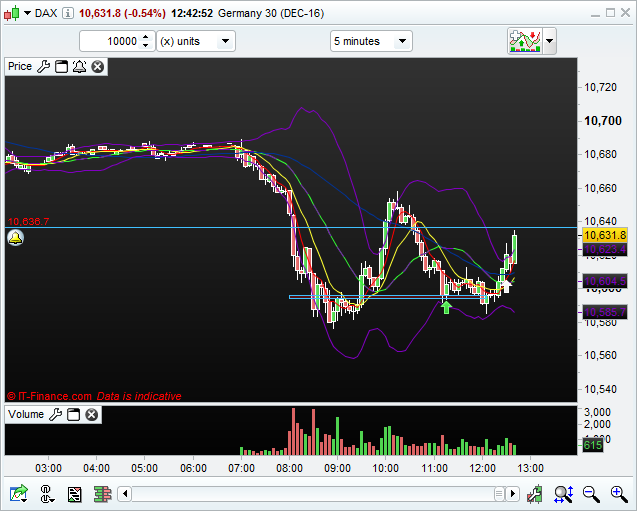637x511 pixels.
Task: Click the DAX instrument name
Action: point(46,13)
